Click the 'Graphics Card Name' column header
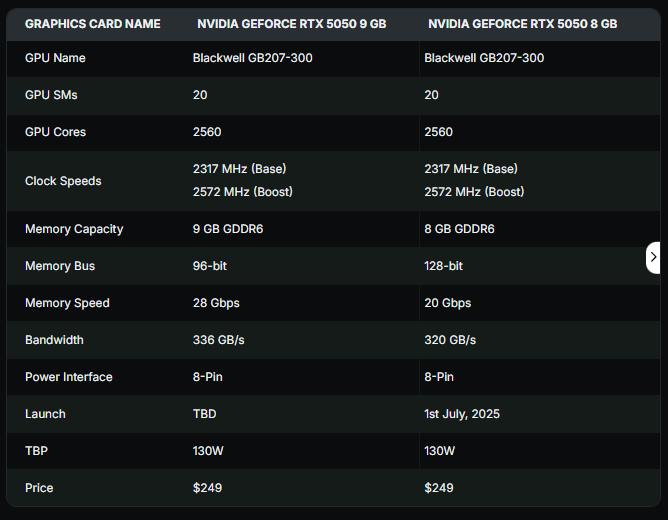 (x=92, y=24)
